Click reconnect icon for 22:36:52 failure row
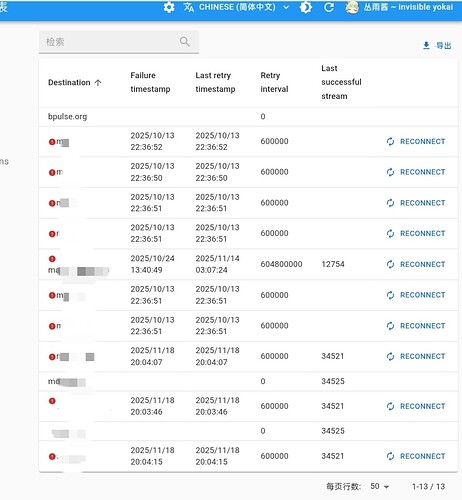The height and width of the screenshot is (500, 462). pyautogui.click(x=390, y=141)
